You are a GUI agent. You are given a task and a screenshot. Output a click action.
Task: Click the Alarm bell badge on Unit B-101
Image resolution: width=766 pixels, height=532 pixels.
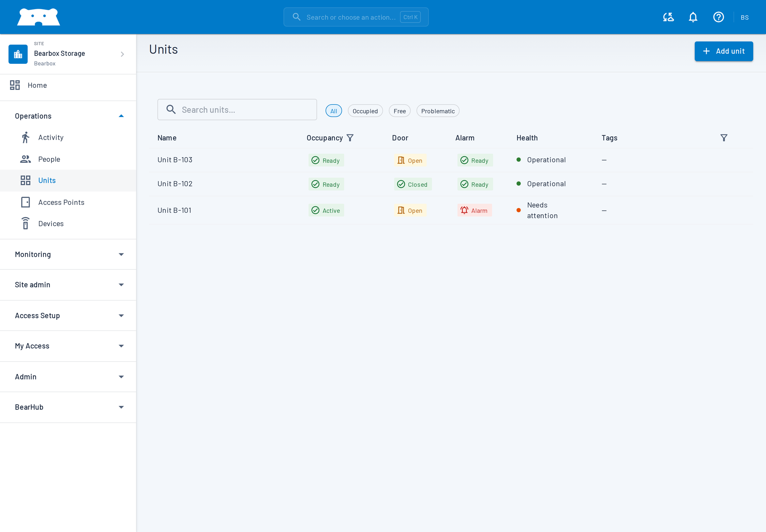474,210
